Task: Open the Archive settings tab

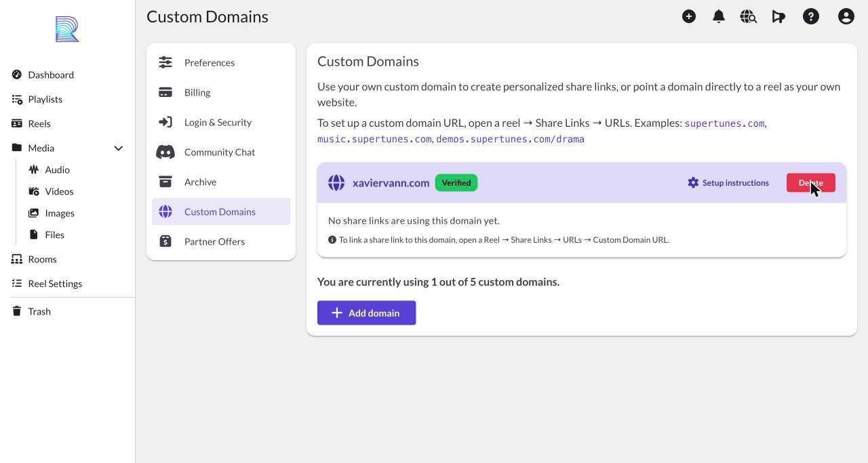Action: 221,182
